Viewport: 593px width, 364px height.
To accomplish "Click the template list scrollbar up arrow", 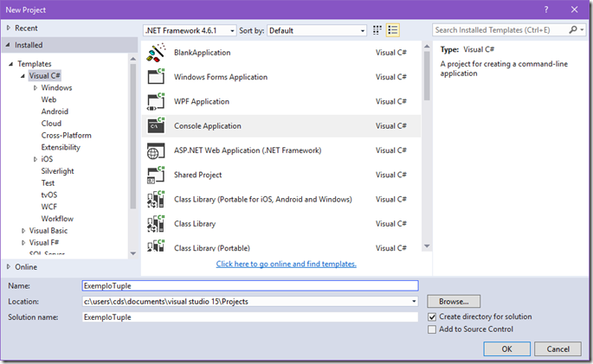I will coord(427,47).
